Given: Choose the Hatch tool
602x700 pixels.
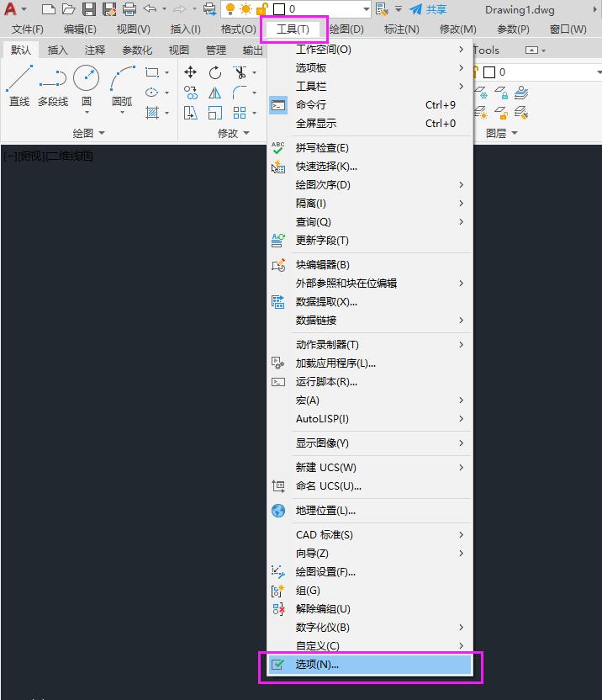Looking at the screenshot, I should [152, 113].
